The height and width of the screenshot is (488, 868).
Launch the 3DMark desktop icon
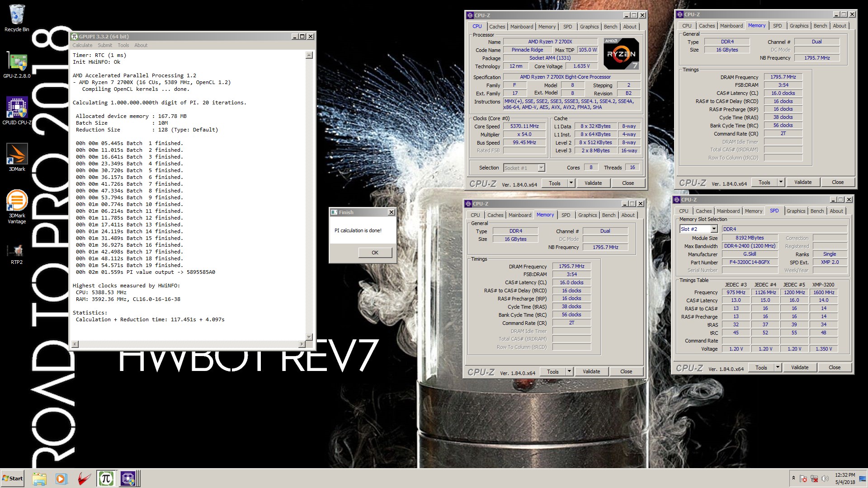click(x=17, y=157)
